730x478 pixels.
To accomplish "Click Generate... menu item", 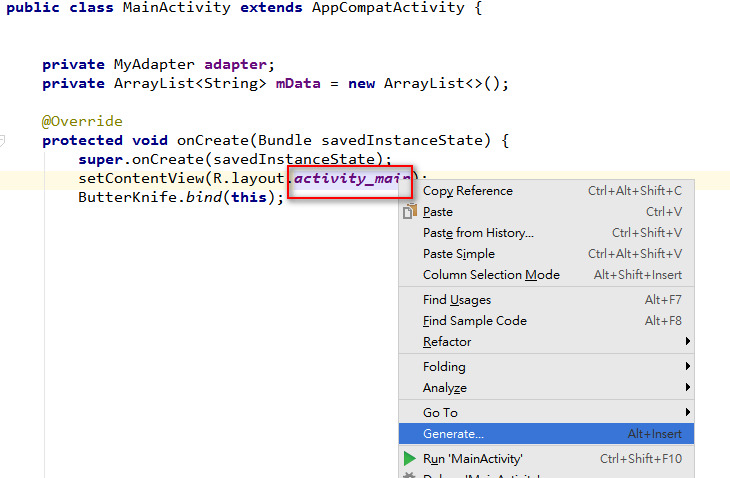I will tap(547, 434).
